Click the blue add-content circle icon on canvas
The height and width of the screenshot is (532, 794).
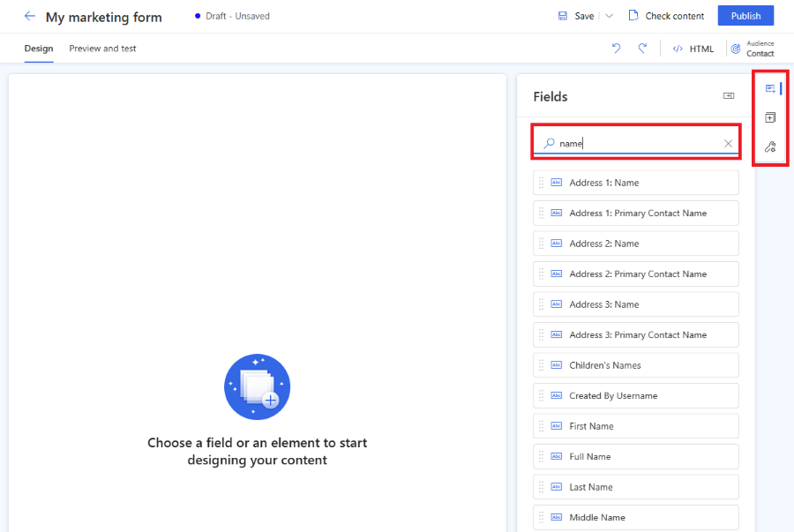[258, 386]
